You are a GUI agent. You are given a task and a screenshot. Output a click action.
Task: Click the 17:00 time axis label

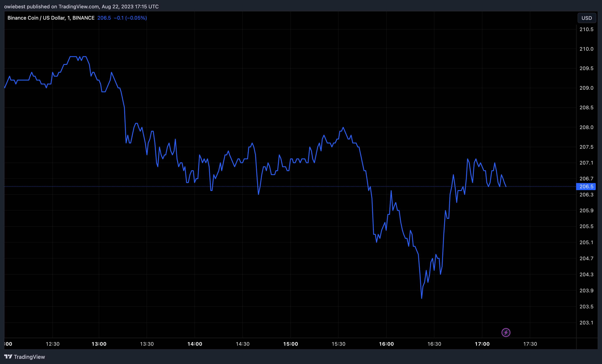click(482, 344)
